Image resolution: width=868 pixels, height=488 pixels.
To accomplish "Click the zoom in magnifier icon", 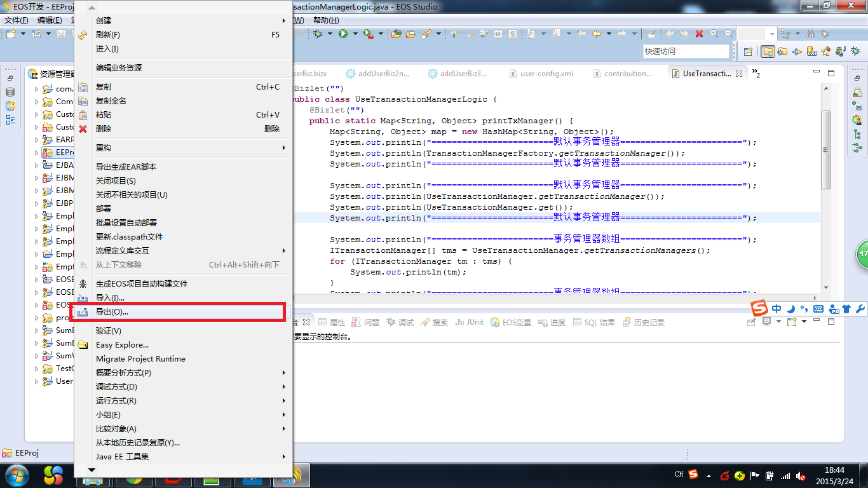I will point(714,34).
